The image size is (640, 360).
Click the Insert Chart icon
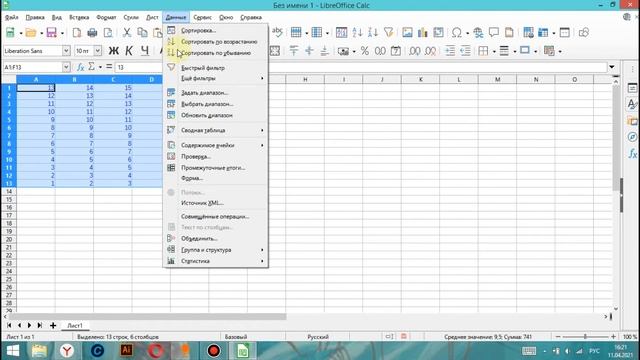(x=422, y=32)
